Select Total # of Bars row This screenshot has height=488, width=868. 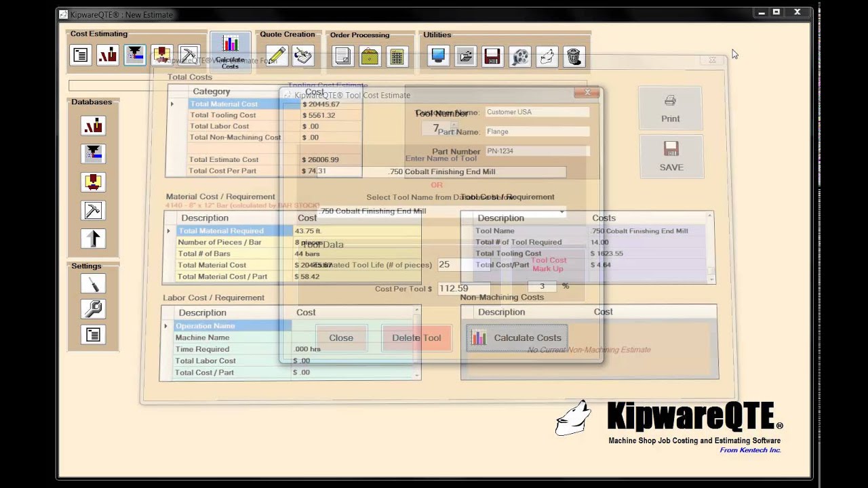[292, 253]
